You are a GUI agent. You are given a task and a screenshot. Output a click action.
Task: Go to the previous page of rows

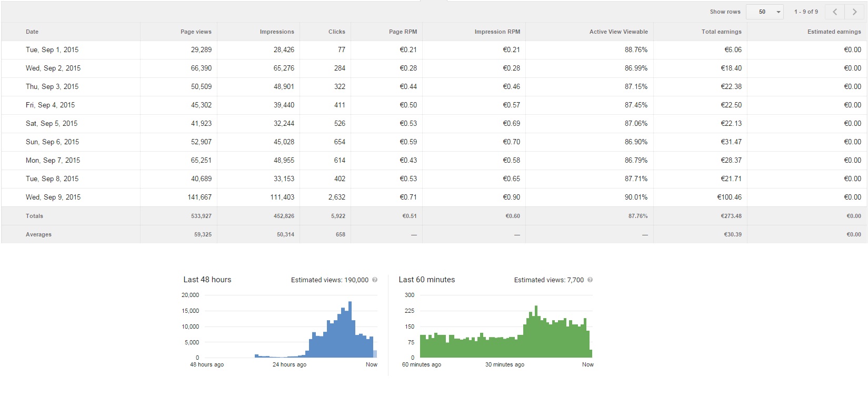coord(835,12)
